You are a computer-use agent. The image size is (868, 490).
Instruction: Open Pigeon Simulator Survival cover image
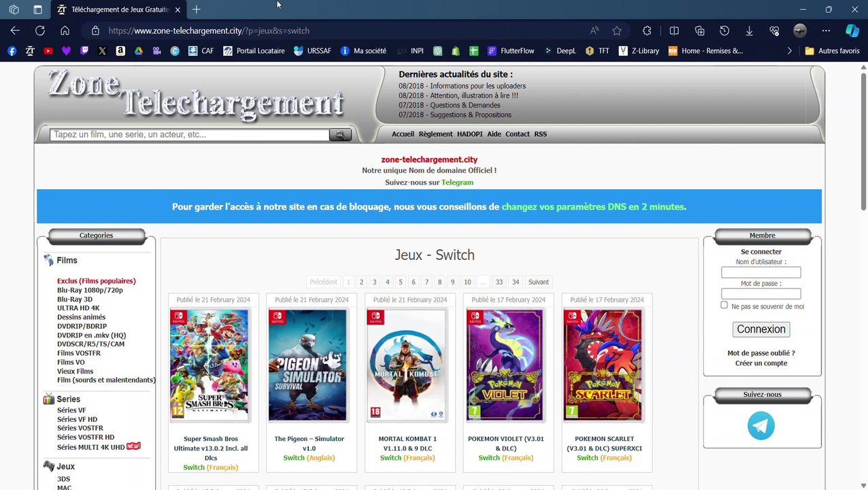307,365
